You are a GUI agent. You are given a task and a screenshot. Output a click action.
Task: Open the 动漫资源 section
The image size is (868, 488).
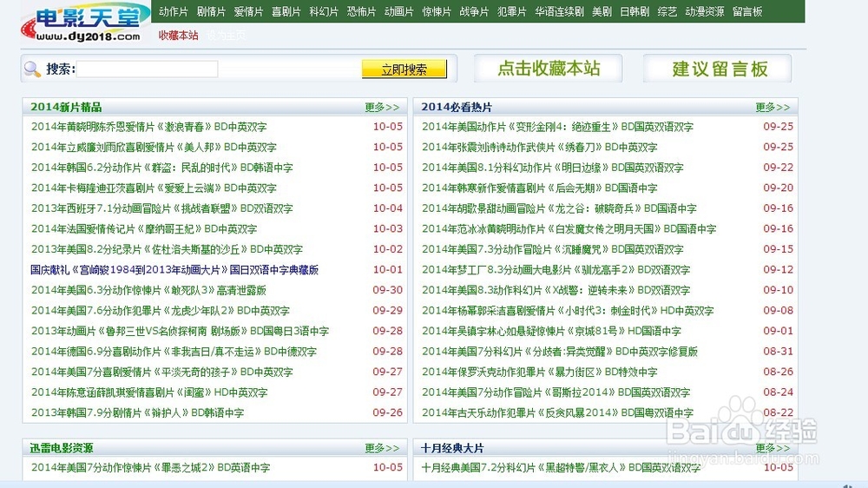(704, 11)
